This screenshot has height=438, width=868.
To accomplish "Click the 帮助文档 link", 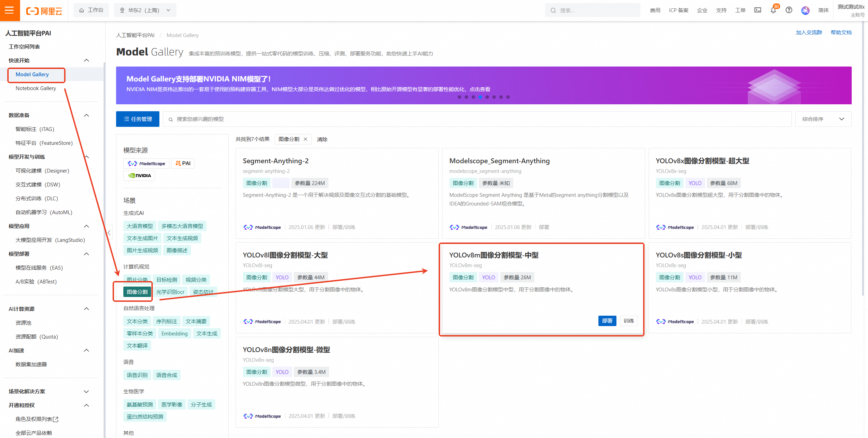I will [x=841, y=33].
